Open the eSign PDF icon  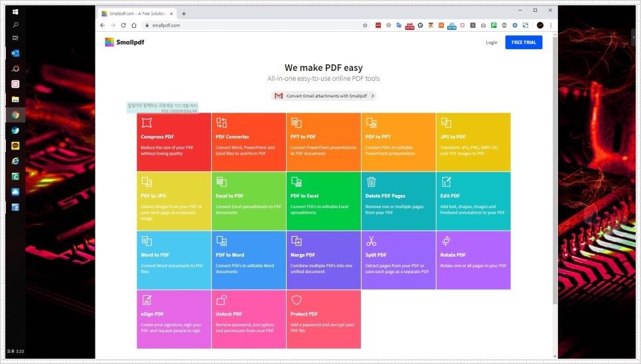[147, 300]
